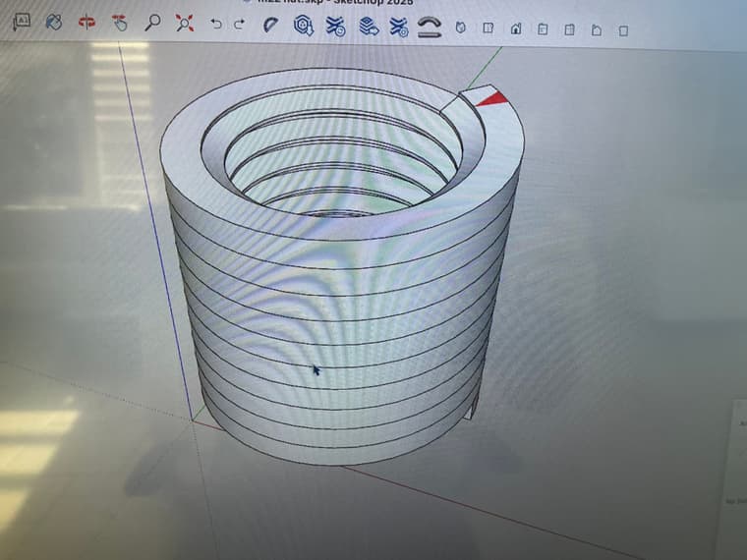Switch to Top view
The image size is (747, 560).
click(x=488, y=28)
